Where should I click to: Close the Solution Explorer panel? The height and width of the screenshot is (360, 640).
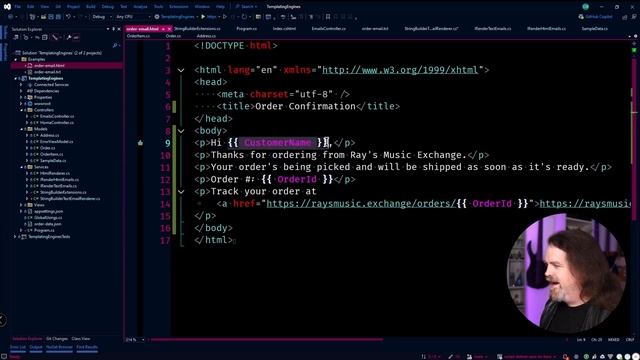pos(119,29)
